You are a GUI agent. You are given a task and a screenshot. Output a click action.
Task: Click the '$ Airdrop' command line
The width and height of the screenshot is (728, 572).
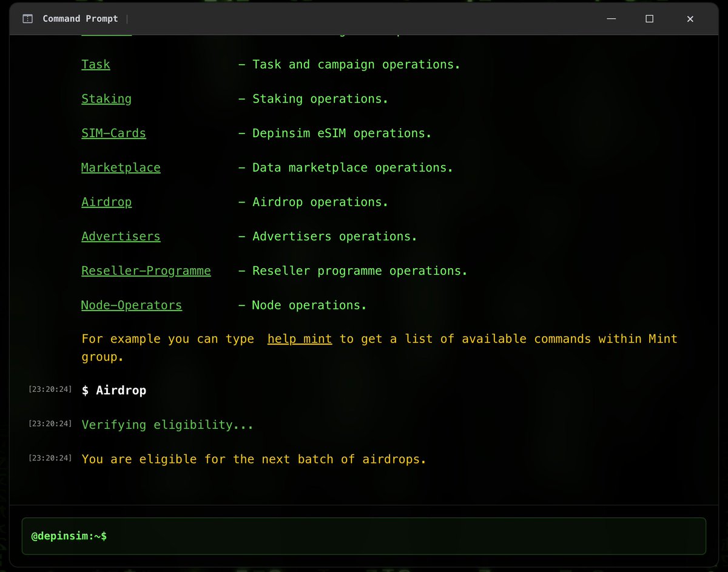coord(114,391)
